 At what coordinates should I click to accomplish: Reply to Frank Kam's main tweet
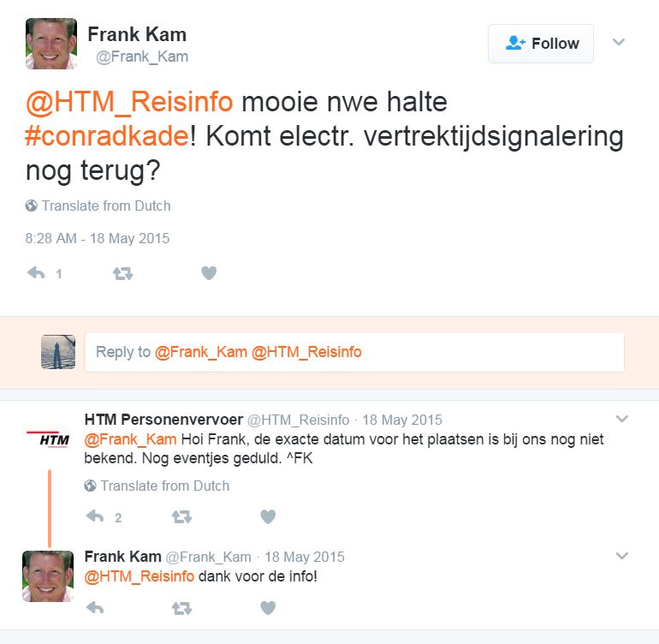click(36, 273)
